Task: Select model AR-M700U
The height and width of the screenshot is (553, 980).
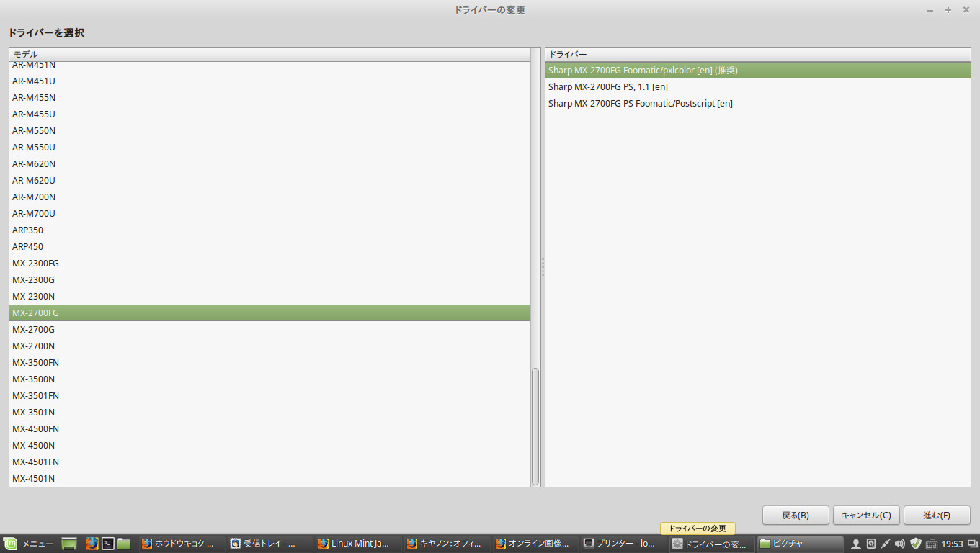Action: pyautogui.click(x=269, y=214)
